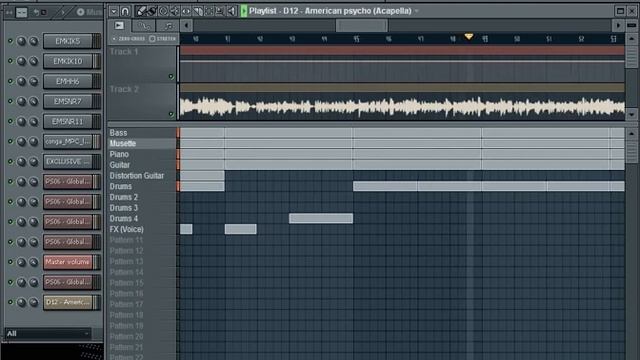Select the FX (Voice) pattern row

point(142,229)
